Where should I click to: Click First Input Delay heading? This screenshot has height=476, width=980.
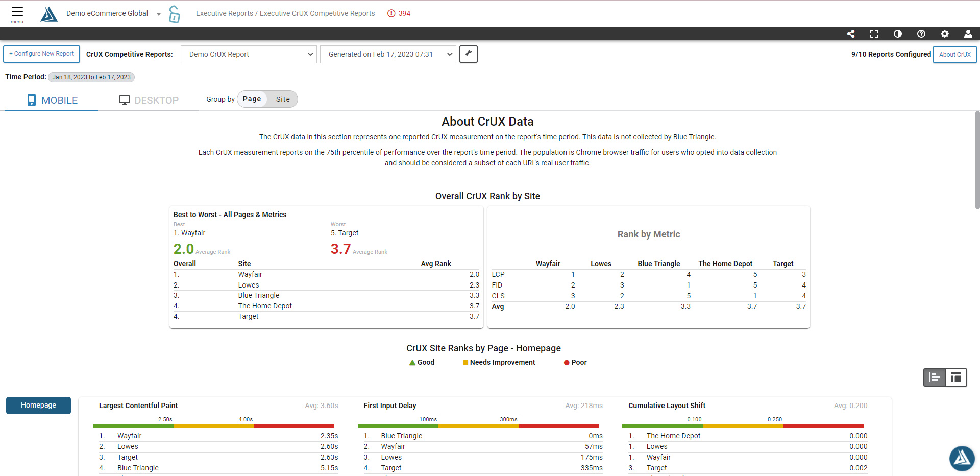[x=390, y=406]
